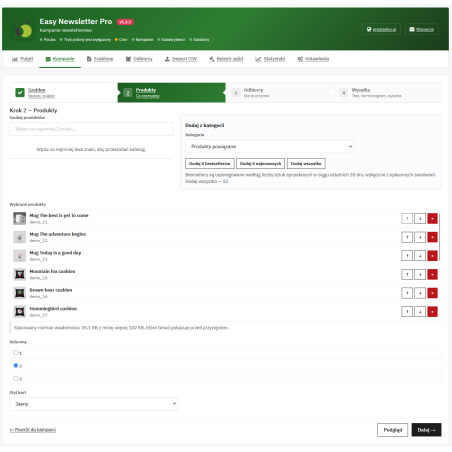Open the Ustawienia tab
The image size is (452, 452).
click(313, 59)
